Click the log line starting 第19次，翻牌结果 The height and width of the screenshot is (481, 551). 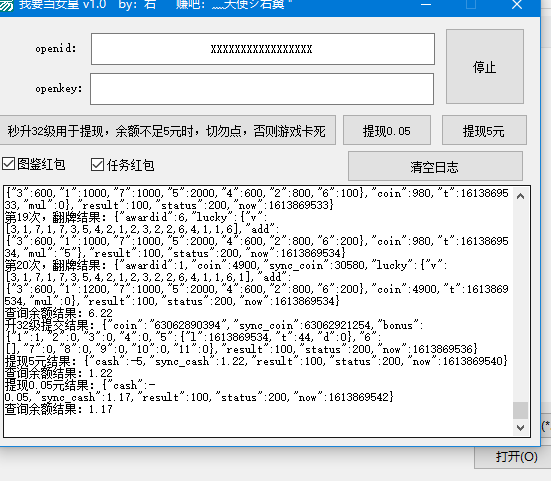pos(137,217)
